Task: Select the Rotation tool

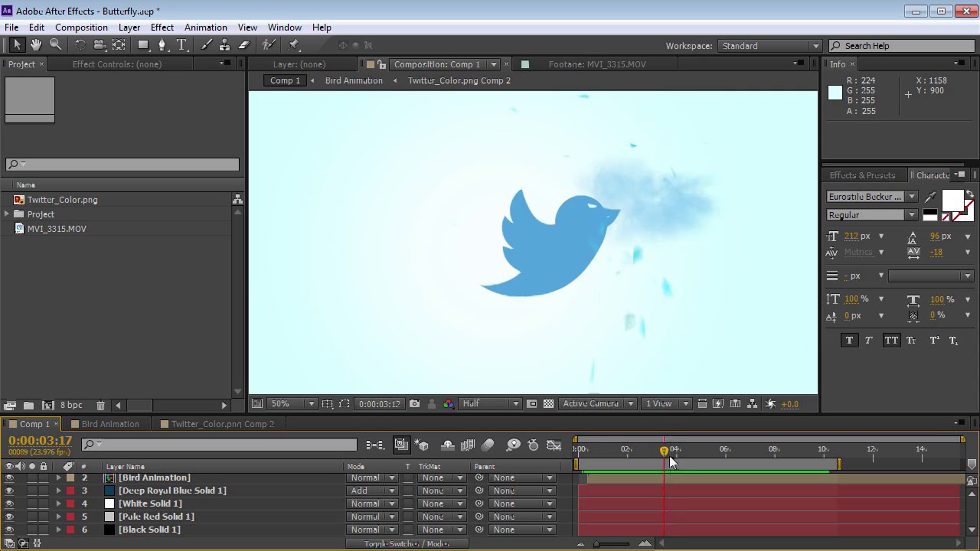Action: coord(80,45)
